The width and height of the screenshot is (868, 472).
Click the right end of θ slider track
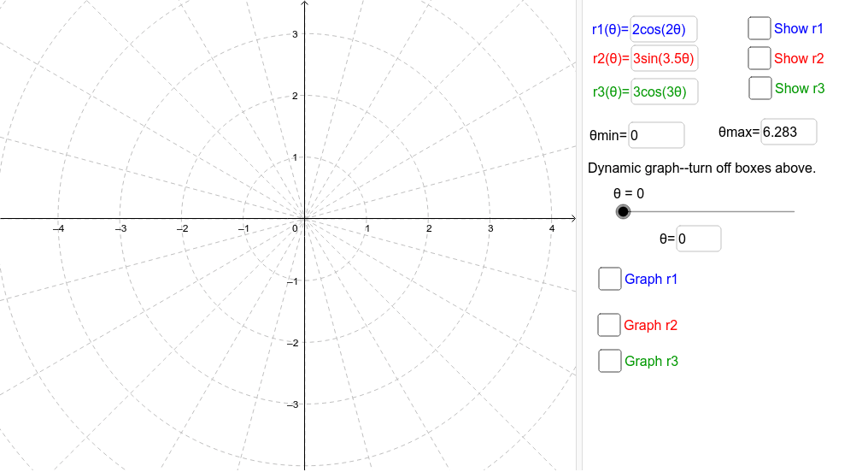pos(793,211)
